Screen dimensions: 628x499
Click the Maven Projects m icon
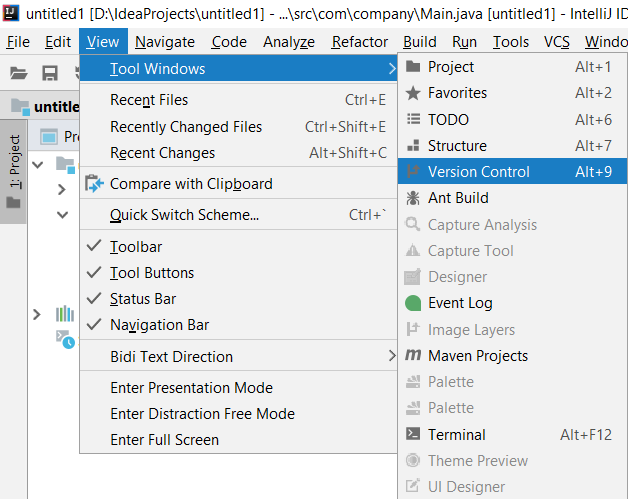pos(413,355)
